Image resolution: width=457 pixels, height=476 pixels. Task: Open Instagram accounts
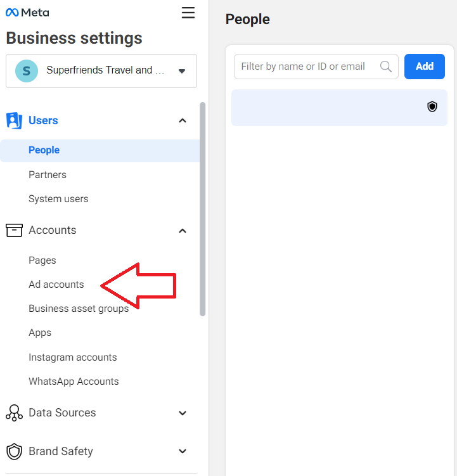pos(72,357)
